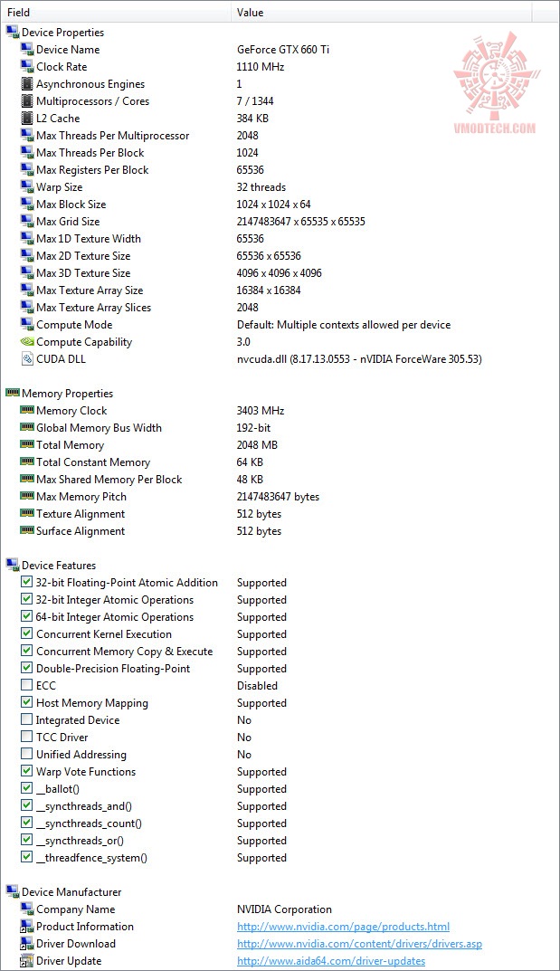Open the aida64.com driver-updates link
Image resolution: width=560 pixels, height=971 pixels.
coord(331,961)
